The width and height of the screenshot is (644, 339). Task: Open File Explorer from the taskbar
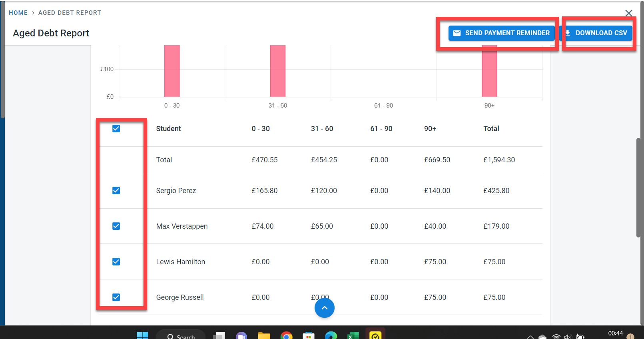264,336
